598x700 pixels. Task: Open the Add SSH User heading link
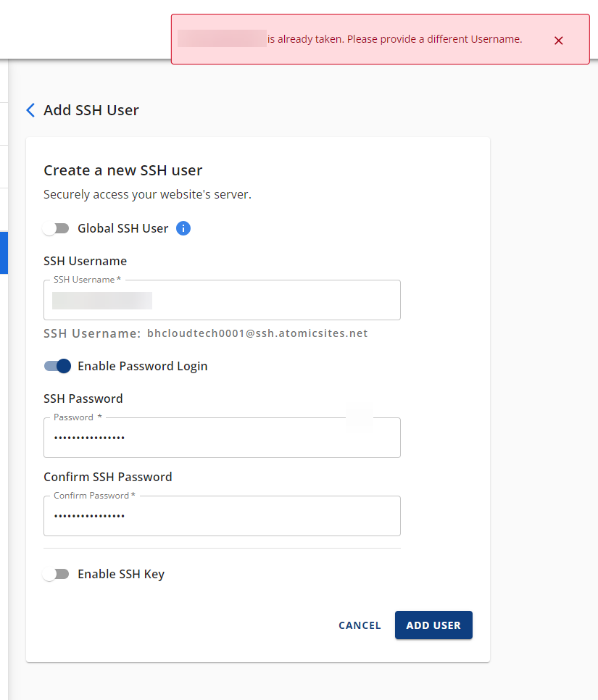point(91,109)
